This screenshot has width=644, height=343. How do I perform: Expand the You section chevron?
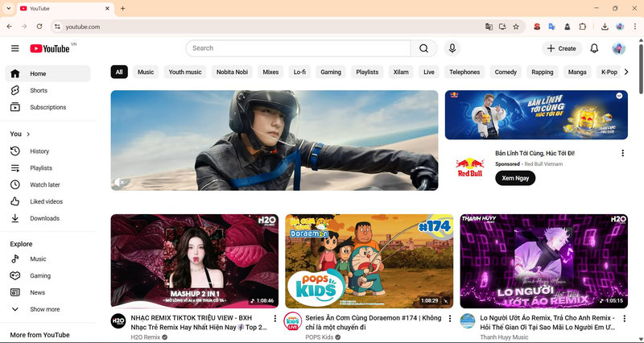28,134
